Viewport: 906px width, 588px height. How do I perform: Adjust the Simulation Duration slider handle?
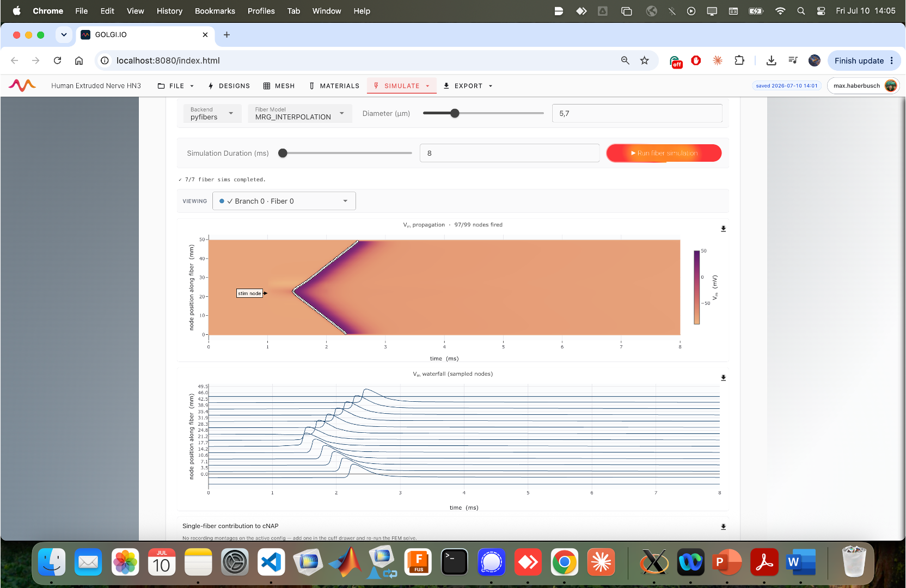(283, 153)
